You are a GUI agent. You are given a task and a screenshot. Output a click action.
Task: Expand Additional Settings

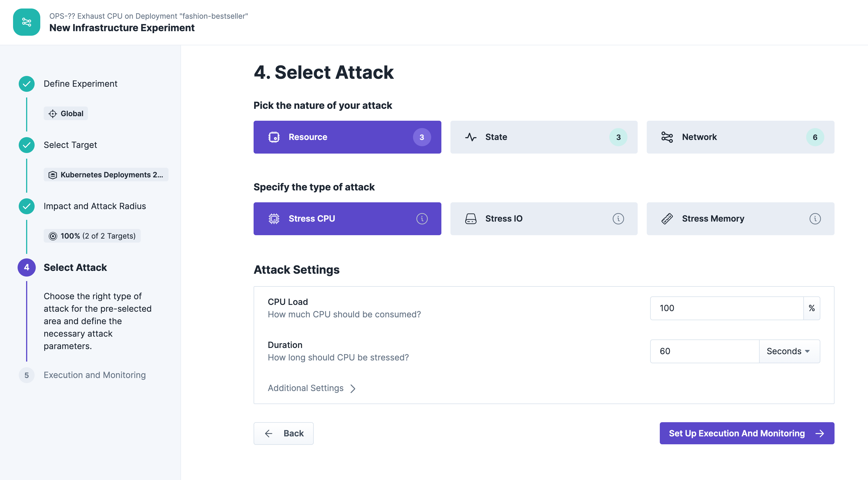point(312,388)
